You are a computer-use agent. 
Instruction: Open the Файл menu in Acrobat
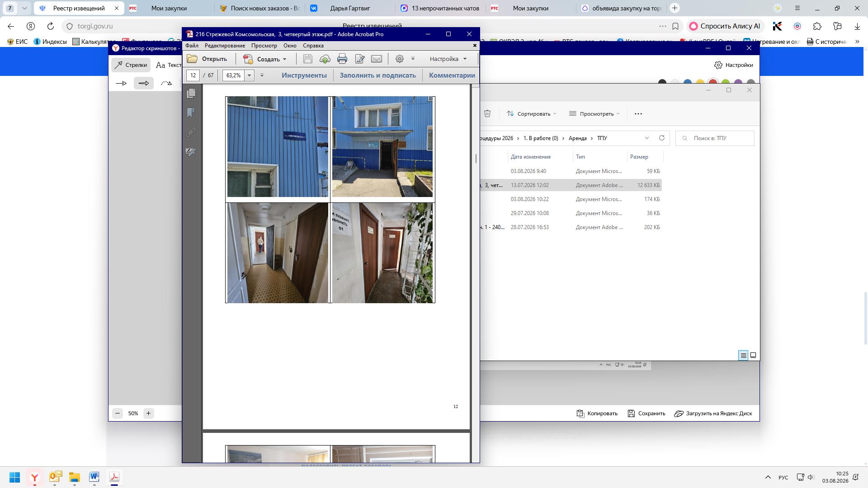(x=192, y=46)
